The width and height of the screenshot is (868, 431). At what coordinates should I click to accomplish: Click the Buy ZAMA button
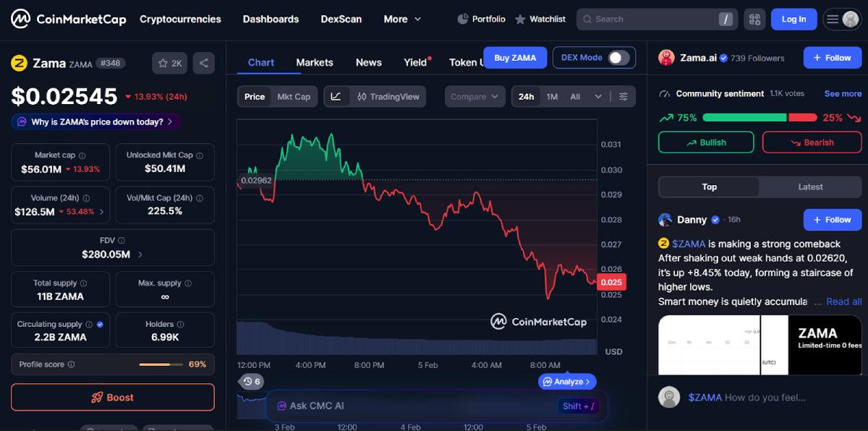tap(515, 58)
